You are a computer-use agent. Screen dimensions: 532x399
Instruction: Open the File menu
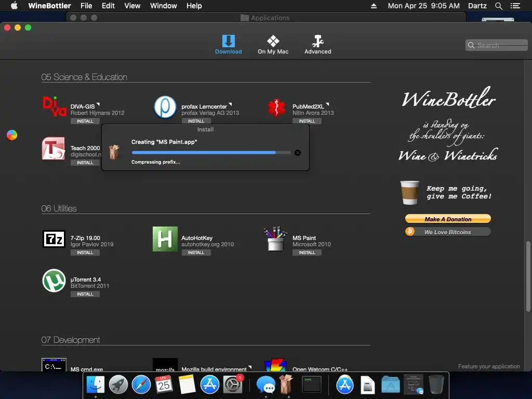coord(86,6)
